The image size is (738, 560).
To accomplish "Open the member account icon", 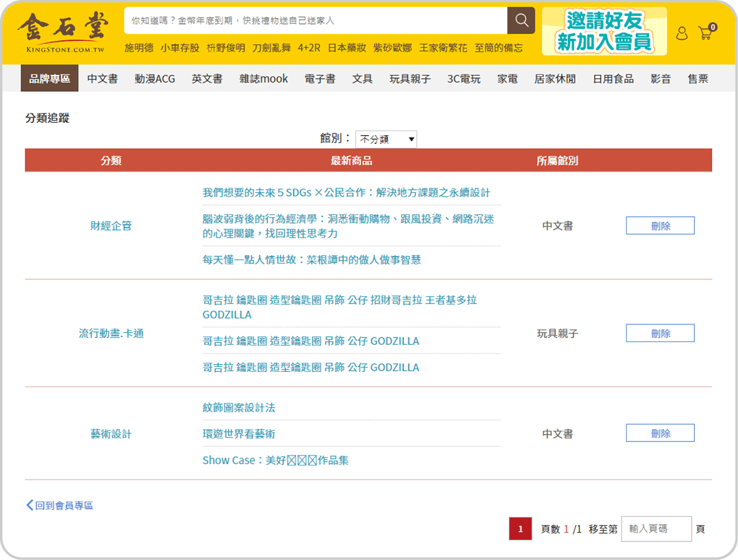I will click(x=681, y=33).
